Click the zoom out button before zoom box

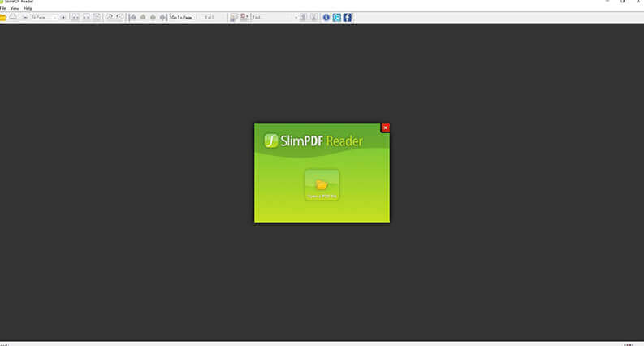pos(25,17)
